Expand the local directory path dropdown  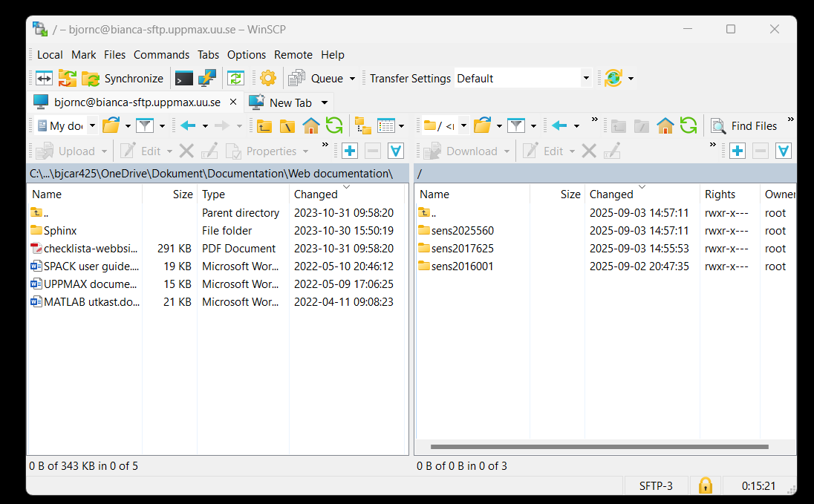(x=92, y=125)
